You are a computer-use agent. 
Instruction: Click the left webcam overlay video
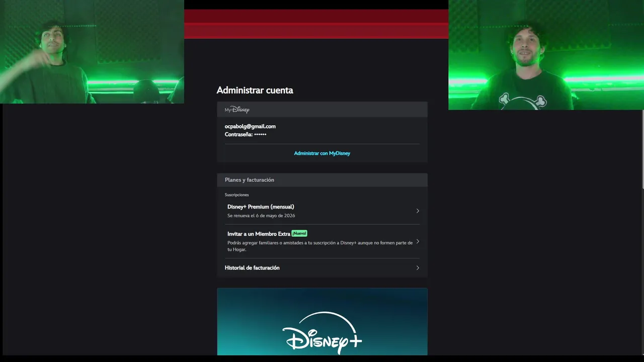(x=92, y=52)
